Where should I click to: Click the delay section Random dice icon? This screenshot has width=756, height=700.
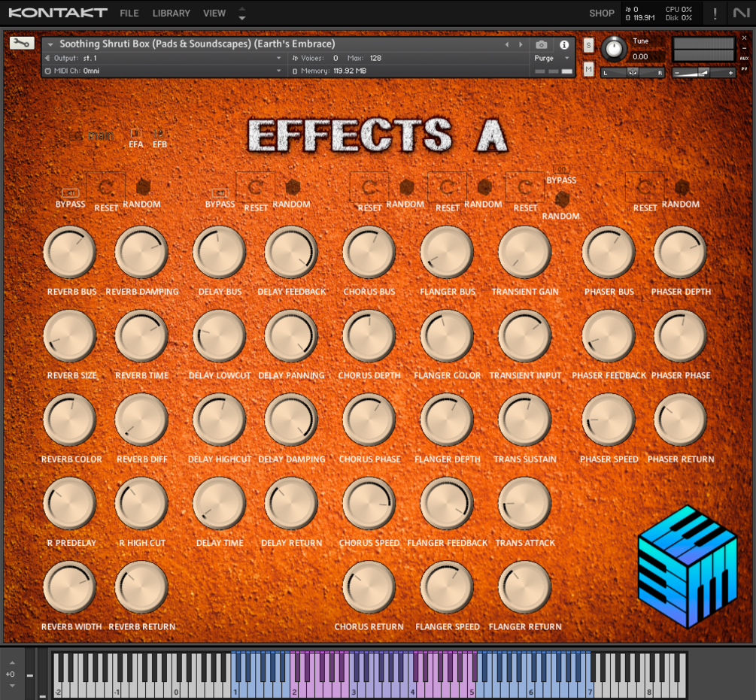point(293,186)
